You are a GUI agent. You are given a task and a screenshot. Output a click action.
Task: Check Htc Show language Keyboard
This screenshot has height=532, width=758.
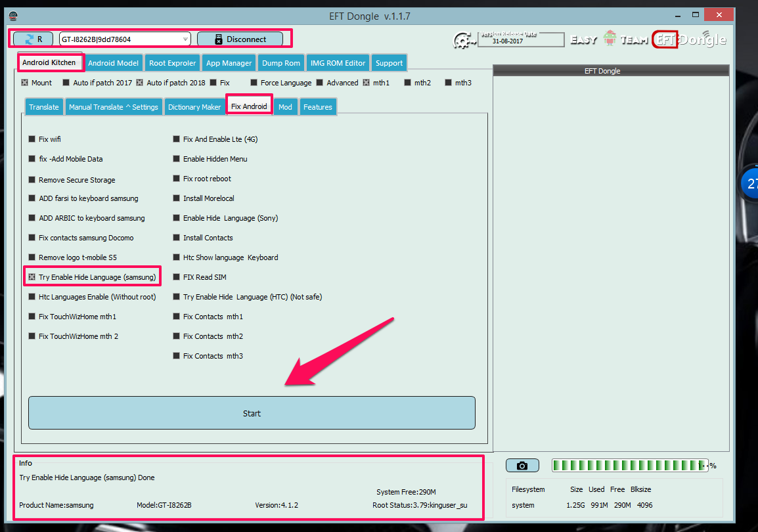[x=177, y=257]
